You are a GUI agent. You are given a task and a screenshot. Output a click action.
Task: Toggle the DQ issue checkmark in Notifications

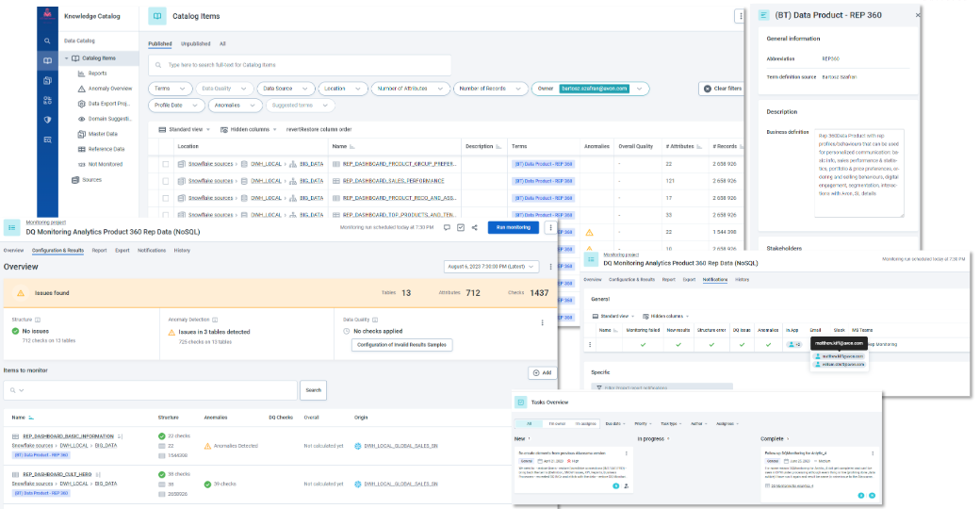click(x=742, y=345)
